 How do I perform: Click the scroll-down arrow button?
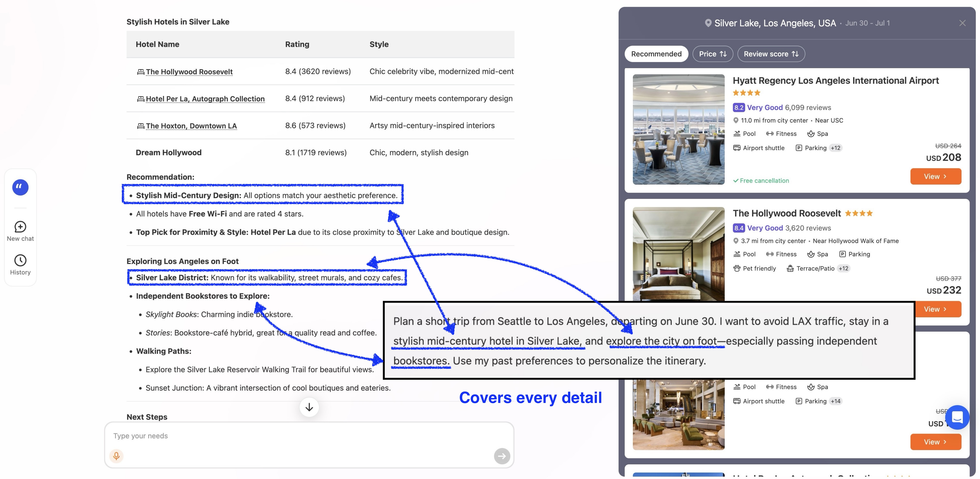pos(309,407)
